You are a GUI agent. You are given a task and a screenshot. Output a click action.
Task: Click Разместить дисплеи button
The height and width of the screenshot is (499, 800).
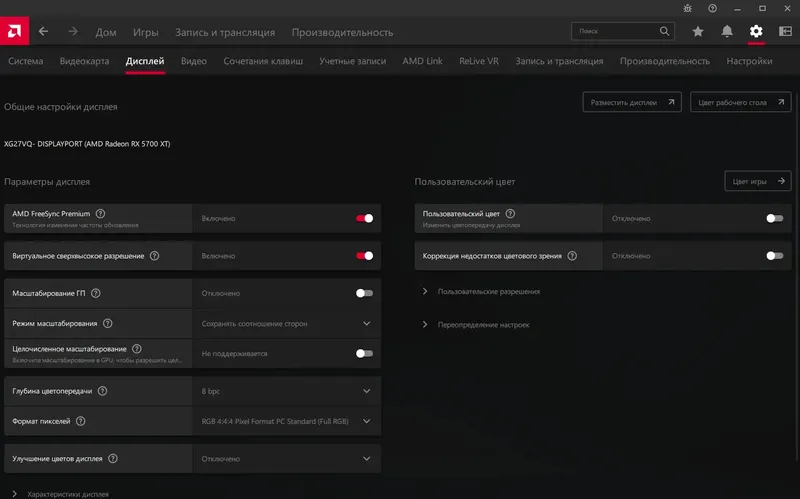coord(632,102)
